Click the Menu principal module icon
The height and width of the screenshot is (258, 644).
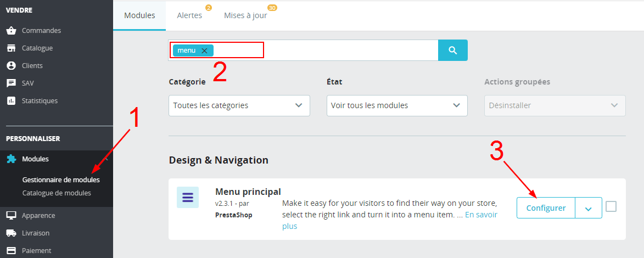[x=187, y=197]
